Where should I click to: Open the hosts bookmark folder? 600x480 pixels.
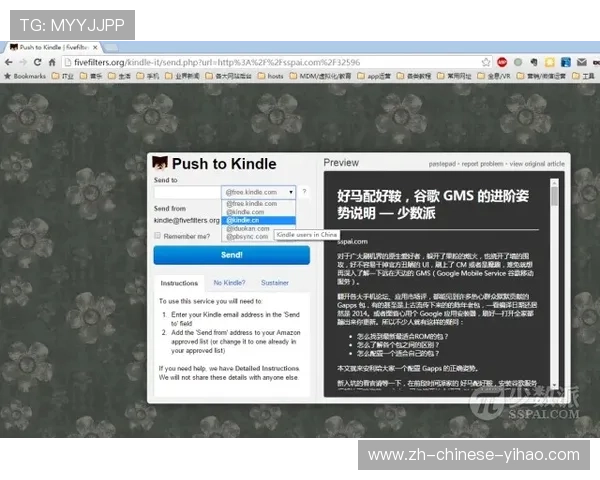[271, 76]
